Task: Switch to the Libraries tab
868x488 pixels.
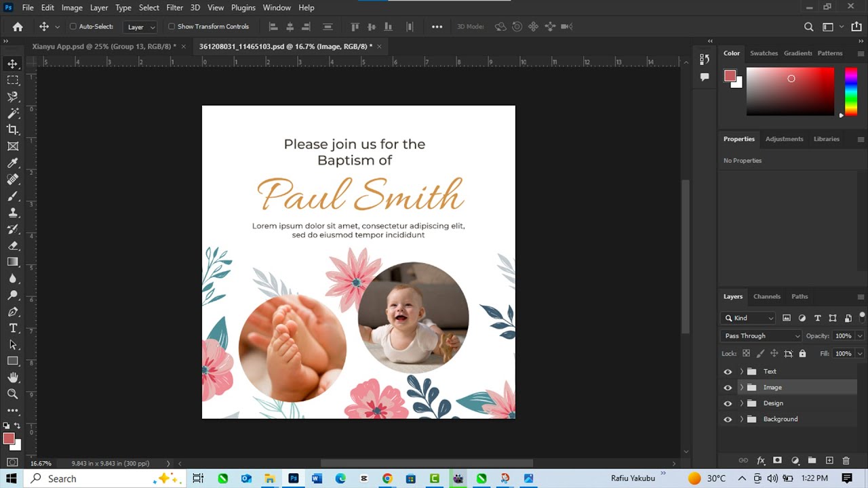Action: click(x=826, y=139)
